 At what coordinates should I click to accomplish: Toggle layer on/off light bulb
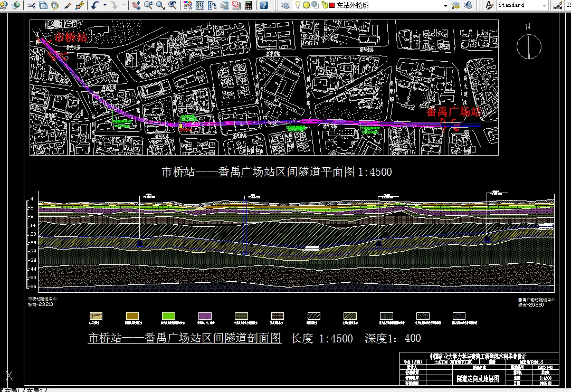(x=298, y=5)
